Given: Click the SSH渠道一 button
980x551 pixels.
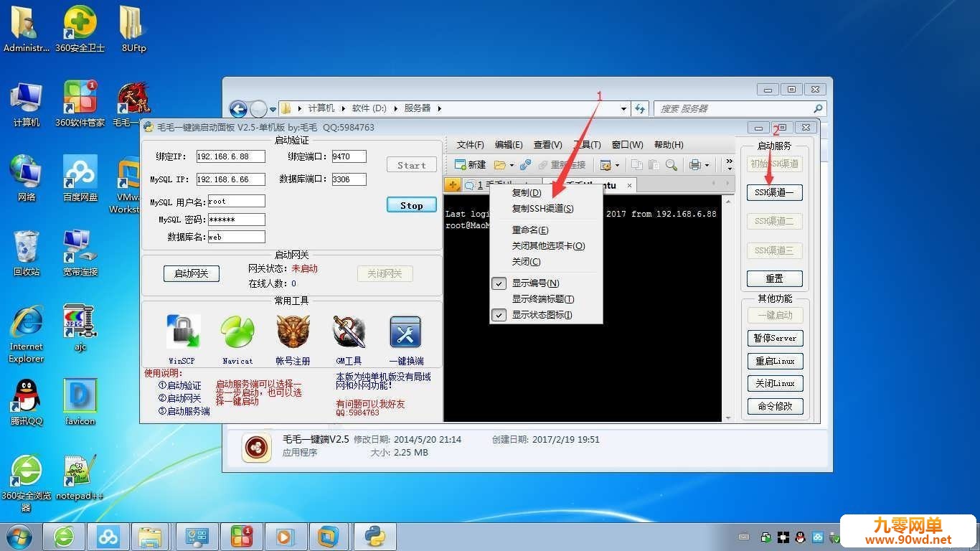Looking at the screenshot, I should coord(775,192).
